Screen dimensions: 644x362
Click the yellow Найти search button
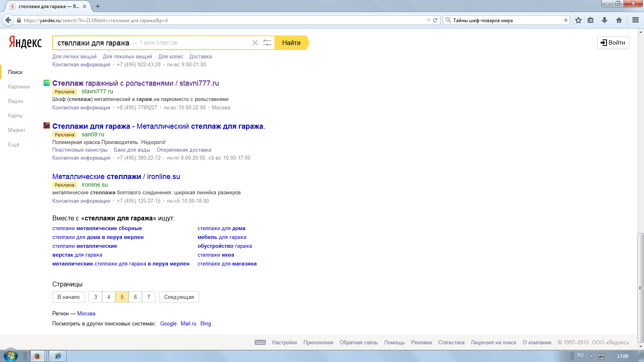(x=291, y=43)
